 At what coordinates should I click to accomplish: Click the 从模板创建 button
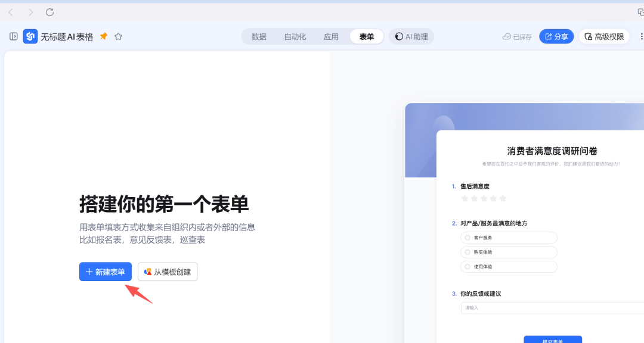pyautogui.click(x=168, y=272)
